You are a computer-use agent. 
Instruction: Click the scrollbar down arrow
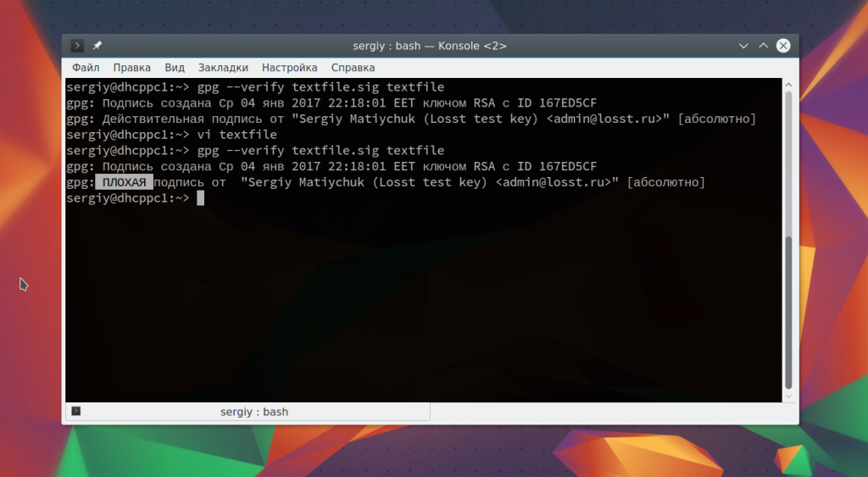tap(789, 396)
